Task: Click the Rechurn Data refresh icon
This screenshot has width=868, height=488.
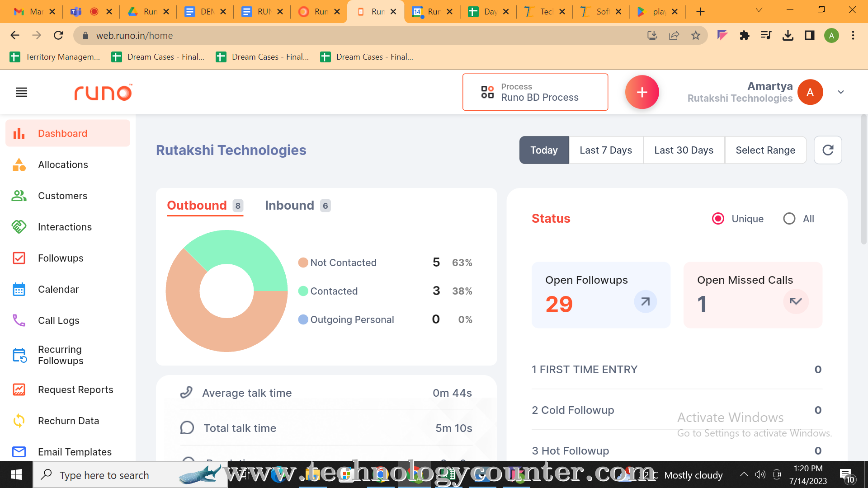Action: [19, 421]
